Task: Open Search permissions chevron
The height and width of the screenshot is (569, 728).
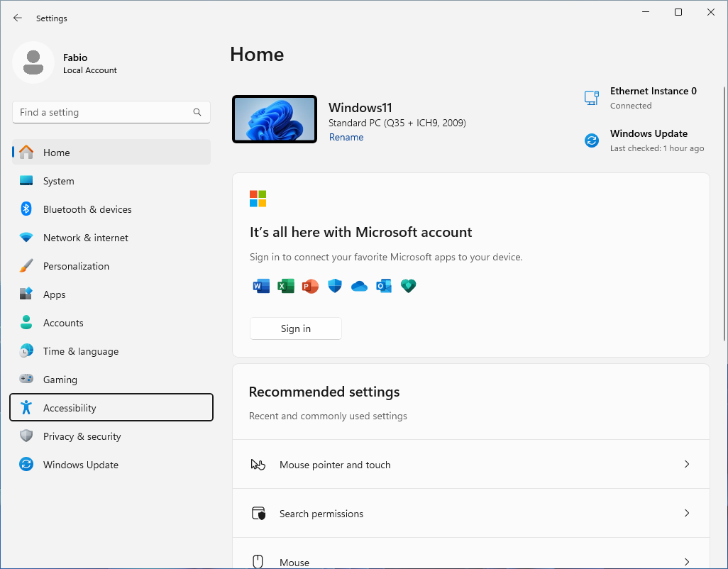Action: click(x=687, y=513)
